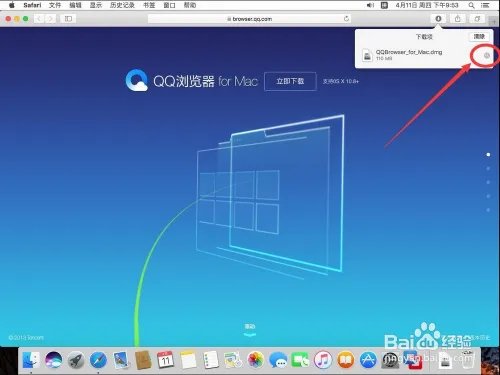The height and width of the screenshot is (375, 500).
Task: Launch Siri from the Dock
Action: click(53, 360)
